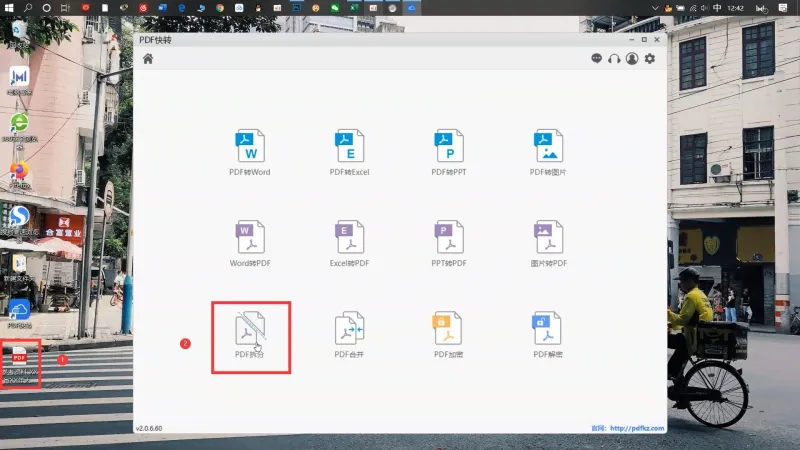Open QQ penguin from the taskbar

point(258,8)
